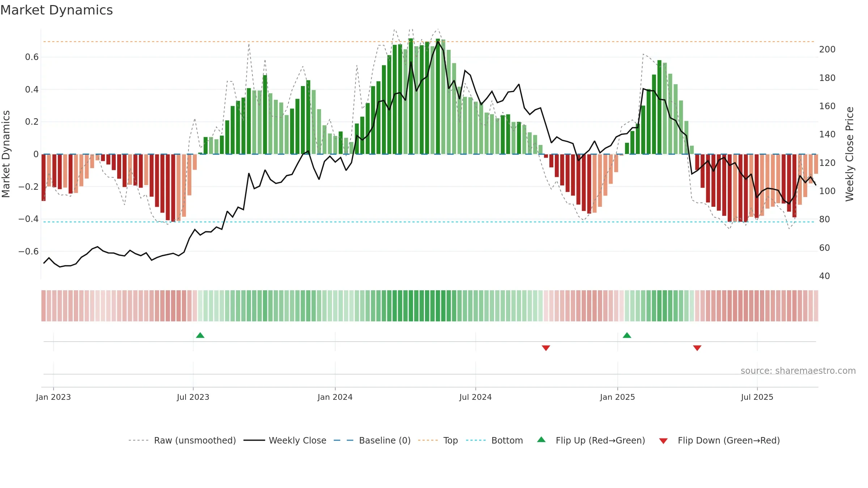The image size is (868, 488).
Task: Click the 180 price axis tick label
Action: (827, 78)
